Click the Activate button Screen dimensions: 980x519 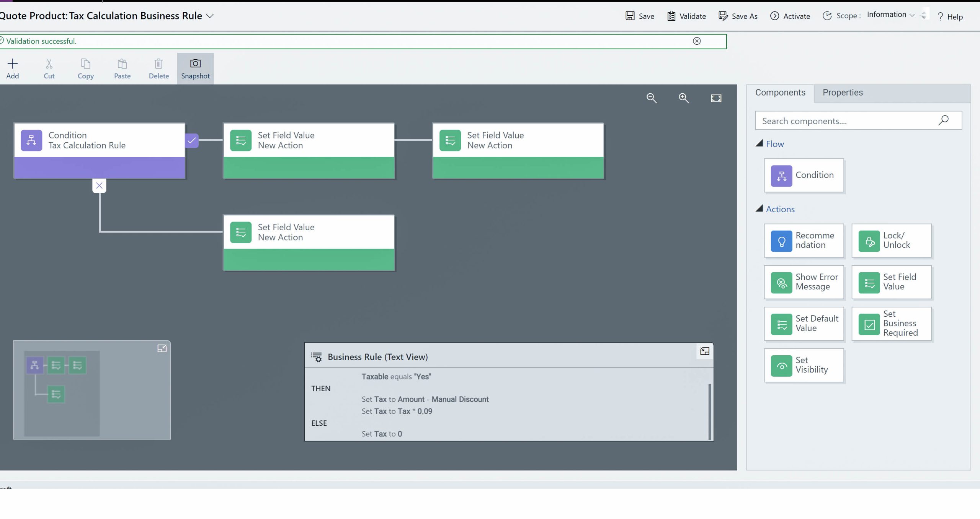790,16
